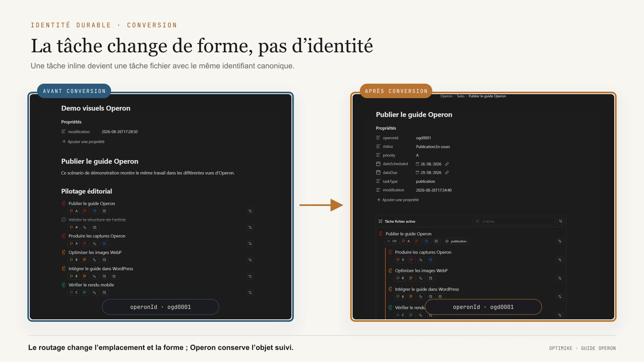Viewport: 644px width, 362px height.
Task: Click the Demo visuels Operon title
Action: pos(96,108)
